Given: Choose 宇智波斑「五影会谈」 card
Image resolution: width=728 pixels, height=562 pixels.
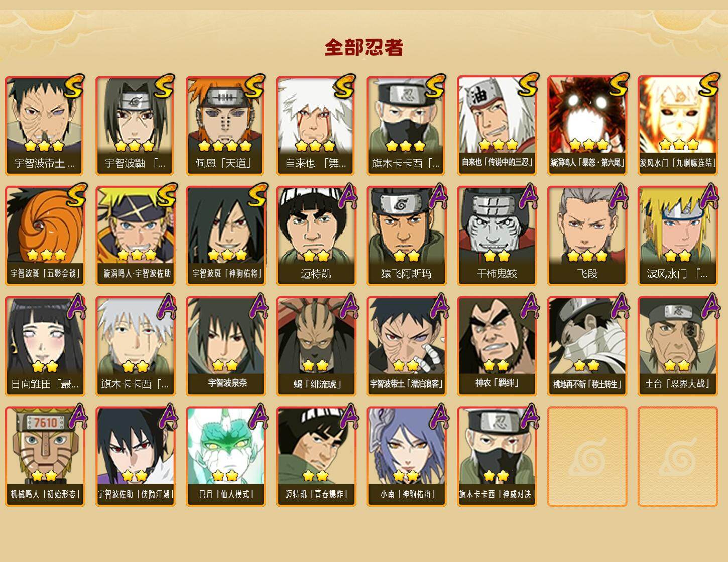Looking at the screenshot, I should [x=45, y=236].
